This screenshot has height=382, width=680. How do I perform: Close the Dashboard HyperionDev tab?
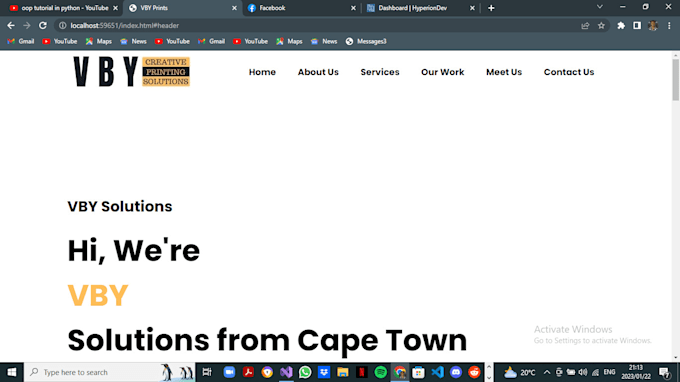coord(472,8)
